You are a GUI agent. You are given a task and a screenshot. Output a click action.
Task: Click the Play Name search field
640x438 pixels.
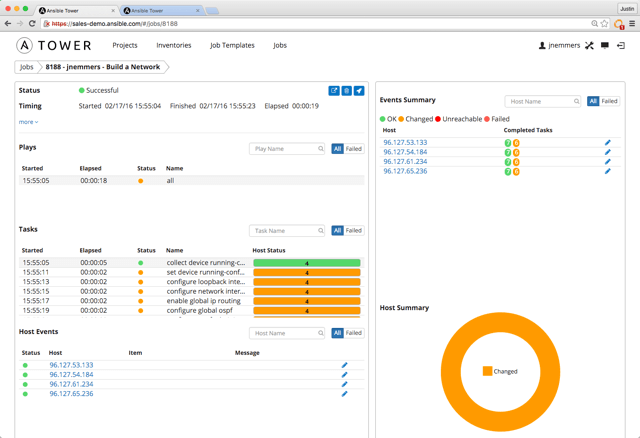287,149
